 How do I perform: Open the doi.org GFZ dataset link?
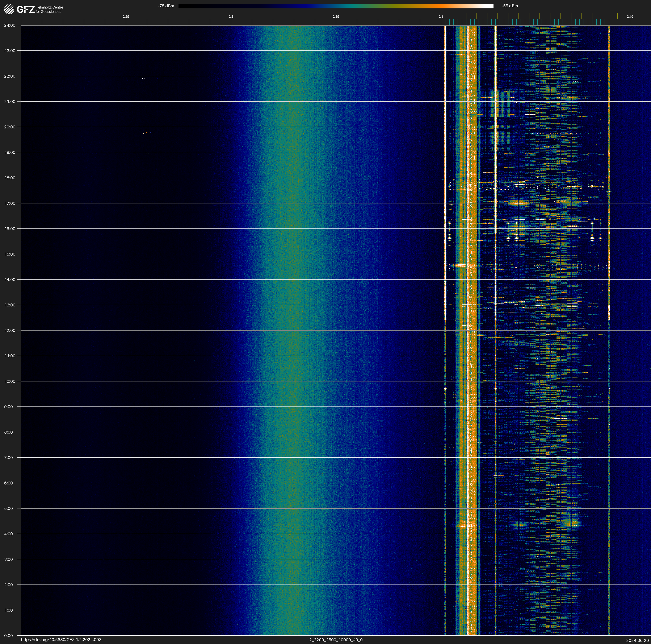pyautogui.click(x=61, y=640)
